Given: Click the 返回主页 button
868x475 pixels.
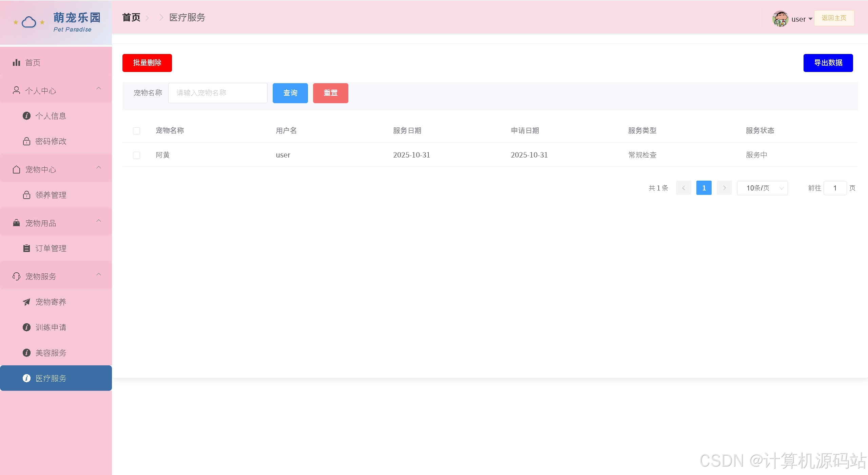Looking at the screenshot, I should click(834, 18).
